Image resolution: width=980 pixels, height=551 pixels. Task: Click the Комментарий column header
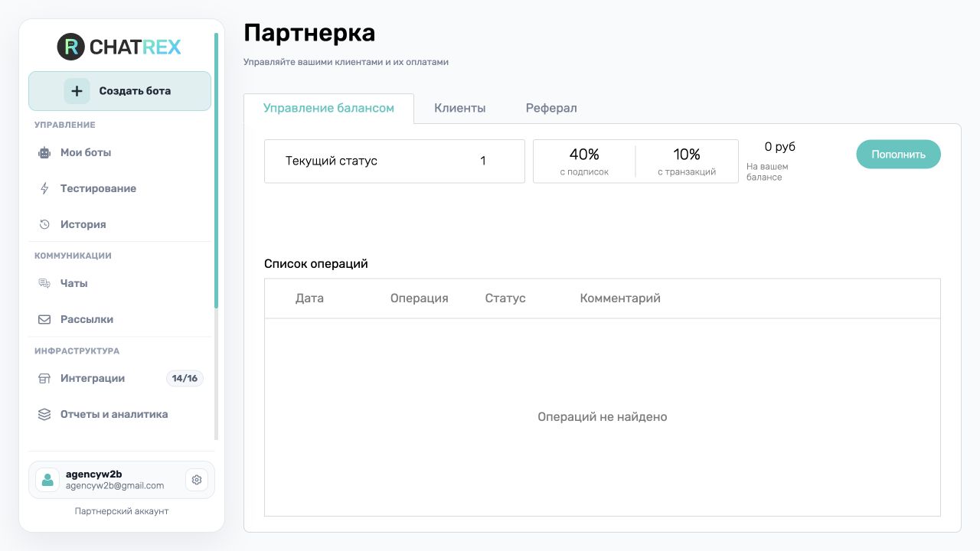(620, 298)
